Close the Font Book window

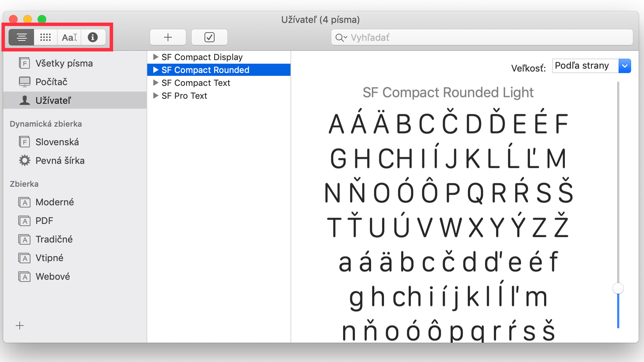tap(13, 19)
